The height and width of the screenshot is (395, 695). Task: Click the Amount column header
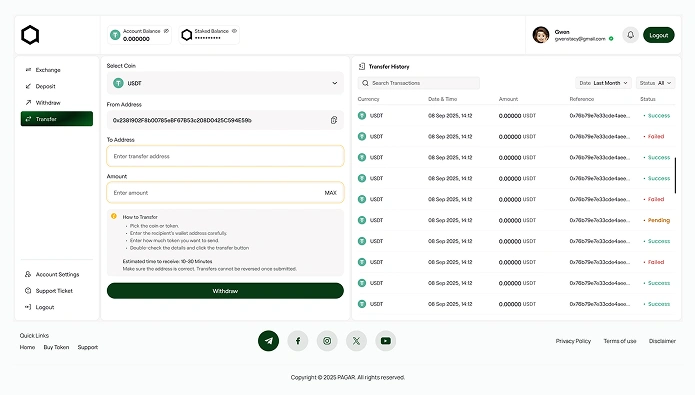508,99
